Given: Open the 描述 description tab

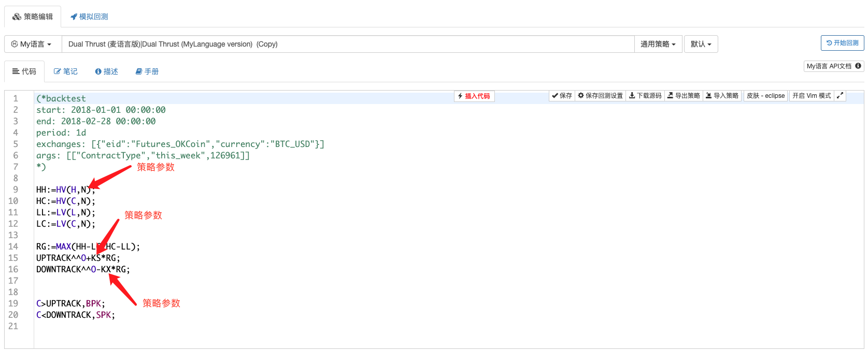Looking at the screenshot, I should click(x=106, y=71).
